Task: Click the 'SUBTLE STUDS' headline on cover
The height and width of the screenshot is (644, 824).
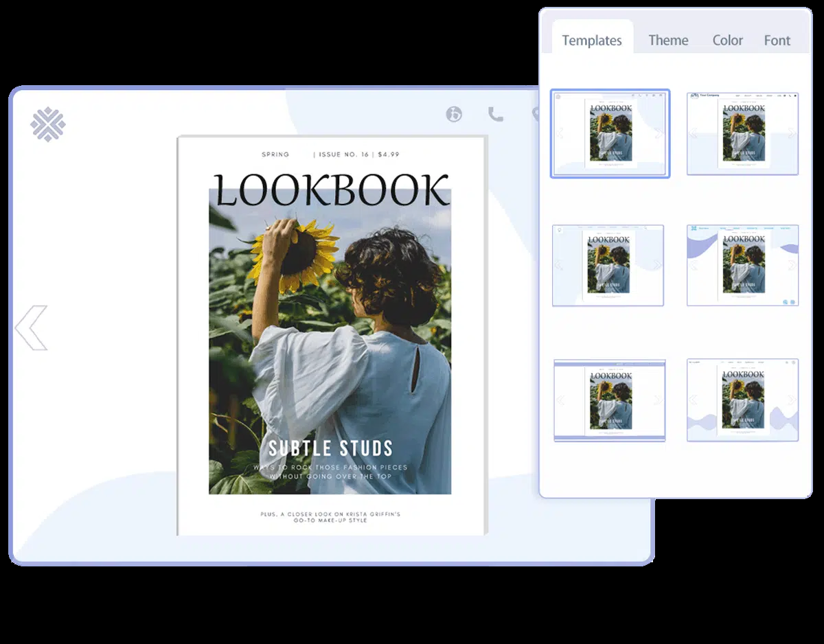Action: click(330, 448)
